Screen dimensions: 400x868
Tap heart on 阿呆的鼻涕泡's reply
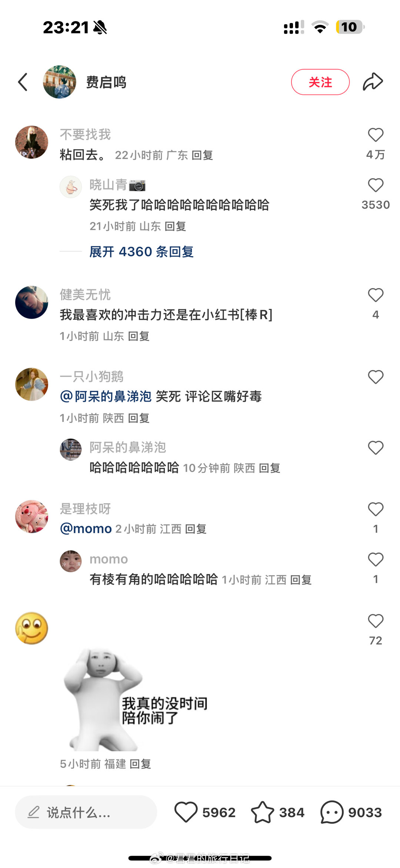point(376,448)
